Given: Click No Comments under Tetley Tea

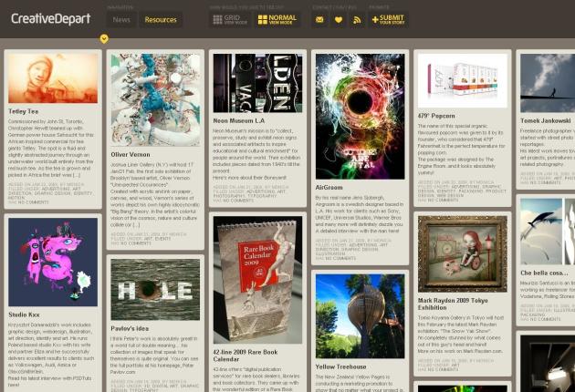Looking at the screenshot, I should pos(33,202).
